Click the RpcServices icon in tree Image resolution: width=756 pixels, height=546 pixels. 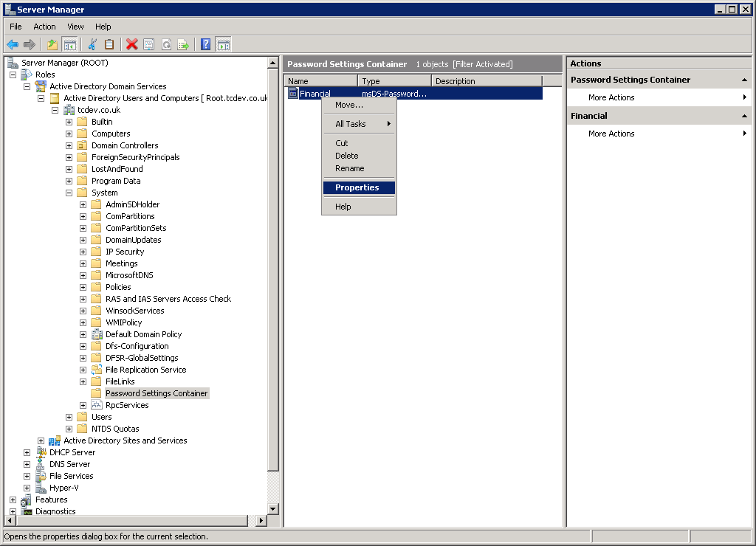pyautogui.click(x=97, y=405)
